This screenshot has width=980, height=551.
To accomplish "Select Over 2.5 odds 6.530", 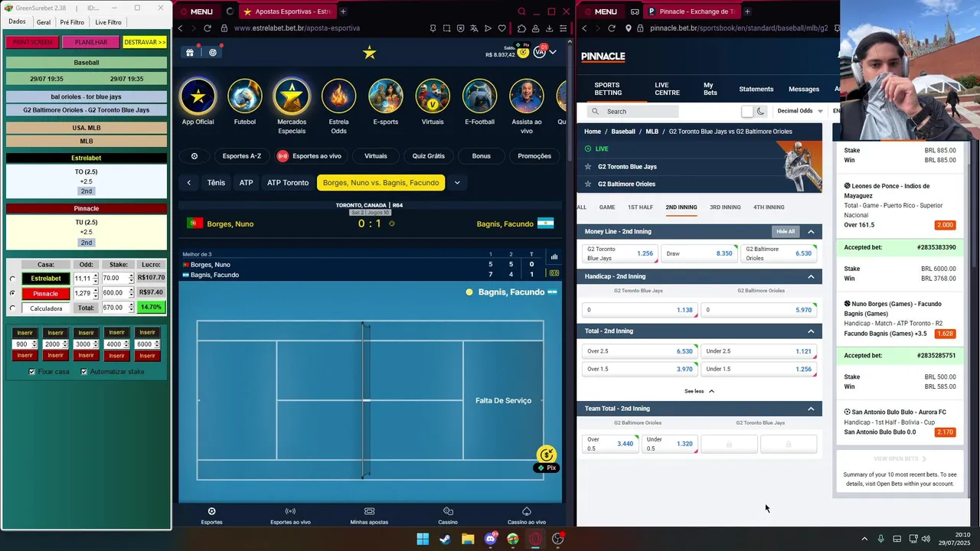I will click(x=640, y=351).
